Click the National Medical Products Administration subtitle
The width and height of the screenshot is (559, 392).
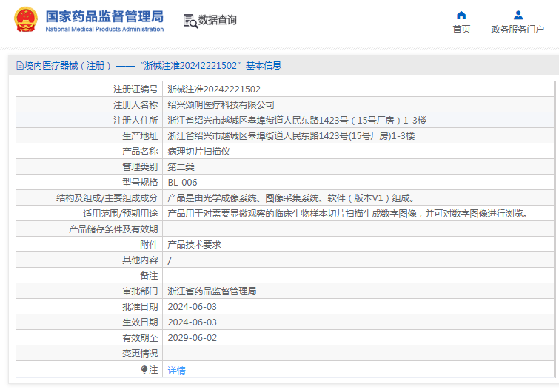pos(104,29)
